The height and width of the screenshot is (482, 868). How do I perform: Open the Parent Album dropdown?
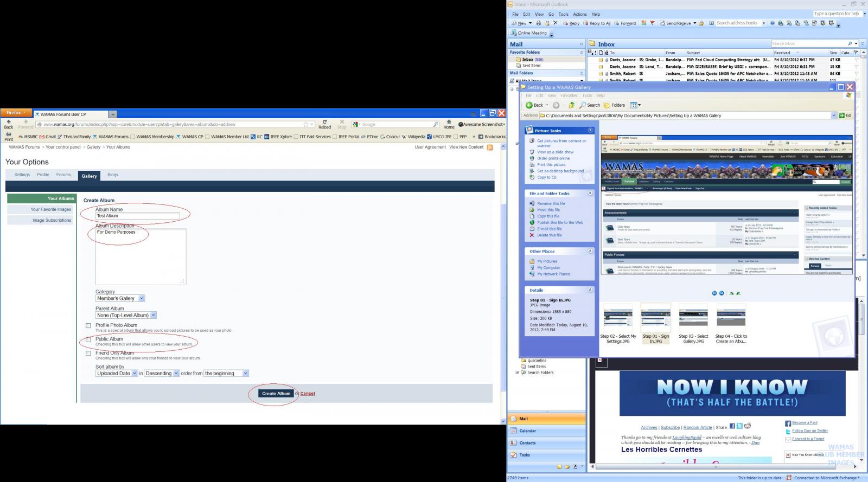pyautogui.click(x=126, y=315)
